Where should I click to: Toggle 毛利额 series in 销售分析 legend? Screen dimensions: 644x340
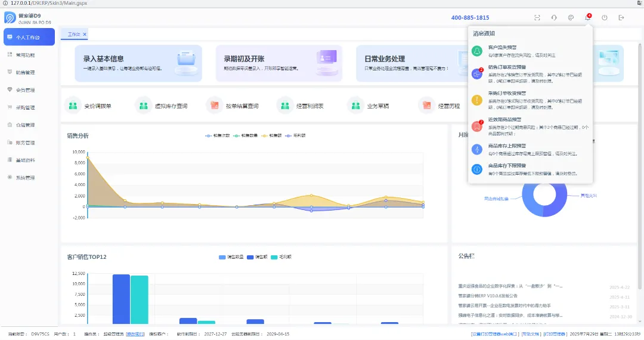click(x=295, y=135)
